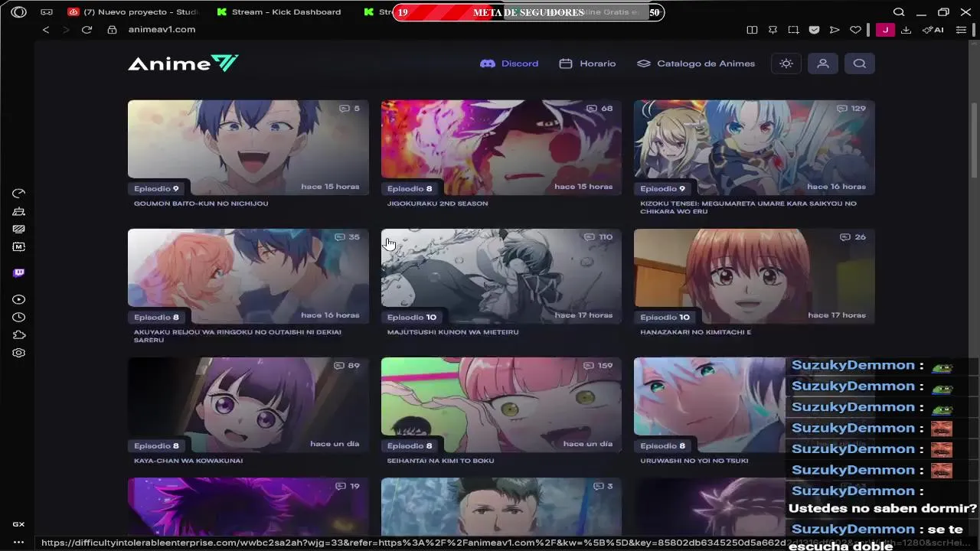The height and width of the screenshot is (551, 980).
Task: Switch to Stream - Kick Dashboard tab
Action: [x=279, y=12]
